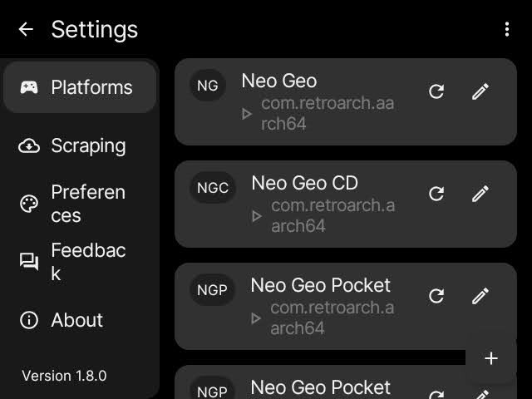Refresh the first Neo Geo Pocket platform
Screen dimensions: 532x399
[436, 296]
